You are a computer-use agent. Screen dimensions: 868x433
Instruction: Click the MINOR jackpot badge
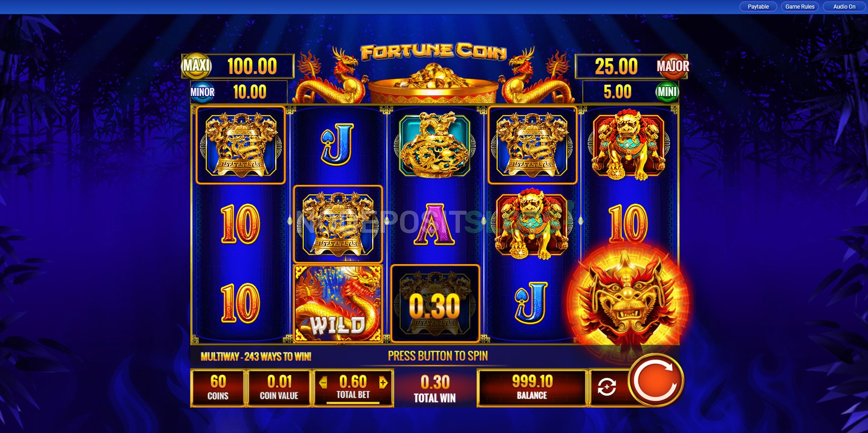coord(202,92)
